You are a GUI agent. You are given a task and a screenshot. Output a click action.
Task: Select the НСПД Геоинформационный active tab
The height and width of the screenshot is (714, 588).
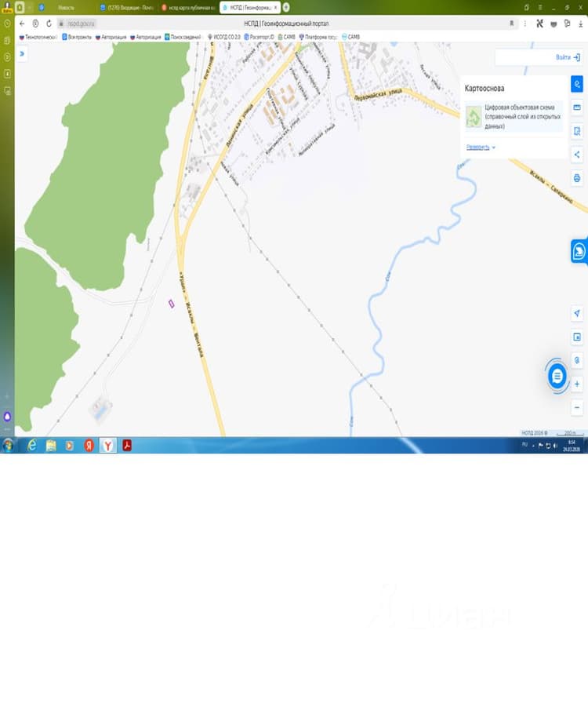[x=249, y=8]
